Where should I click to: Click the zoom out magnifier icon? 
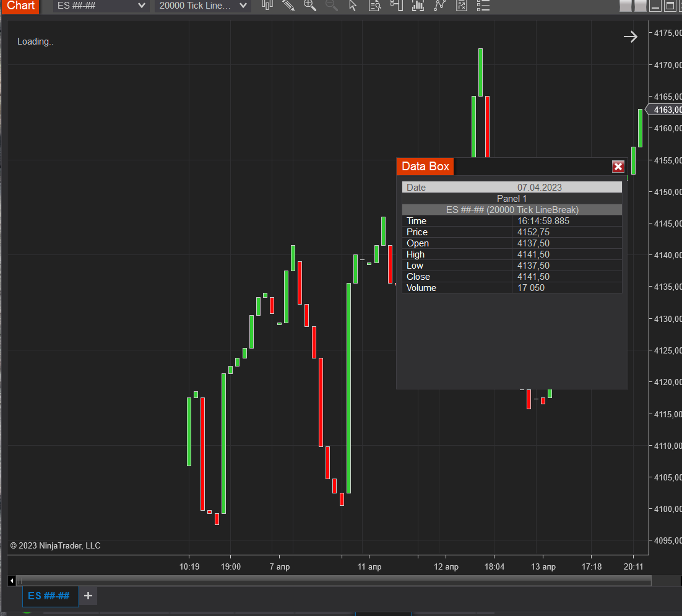(x=332, y=5)
